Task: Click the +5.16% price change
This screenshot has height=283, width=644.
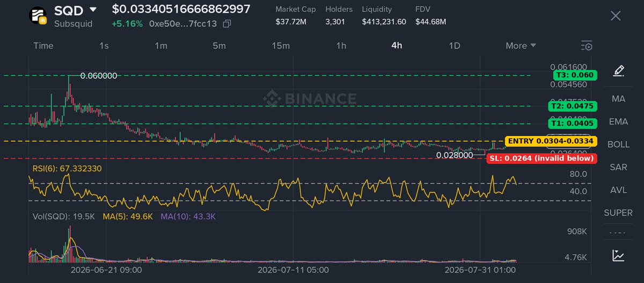Action: [127, 24]
